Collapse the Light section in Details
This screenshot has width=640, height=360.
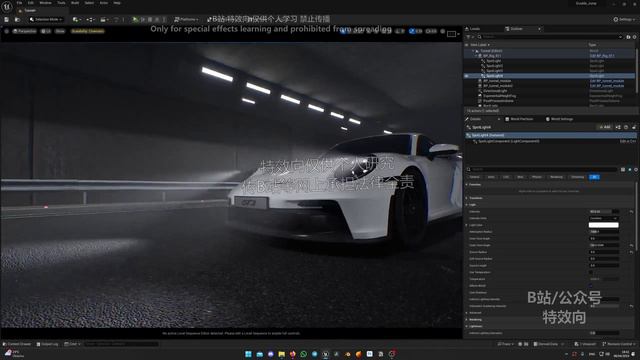click(x=467, y=204)
